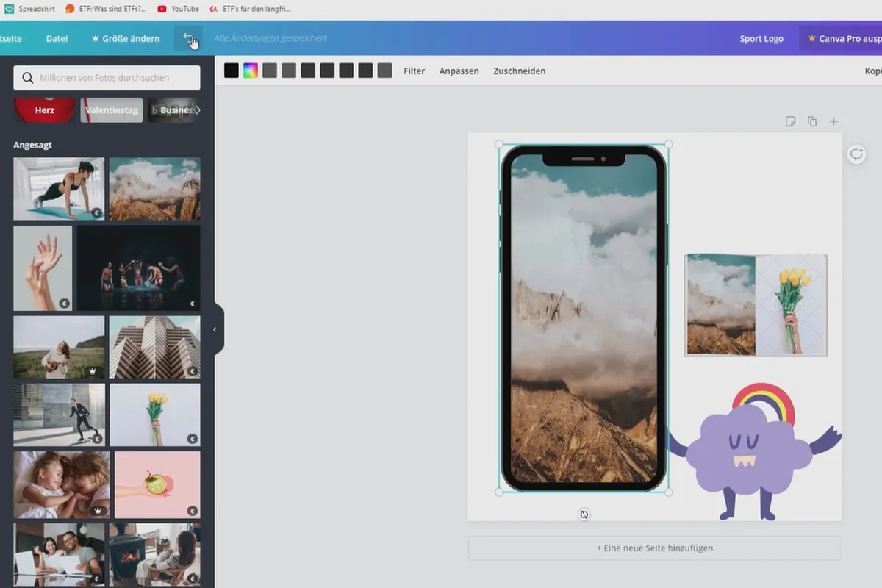This screenshot has width=882, height=588.
Task: Open the Anpassen settings
Action: tap(459, 71)
